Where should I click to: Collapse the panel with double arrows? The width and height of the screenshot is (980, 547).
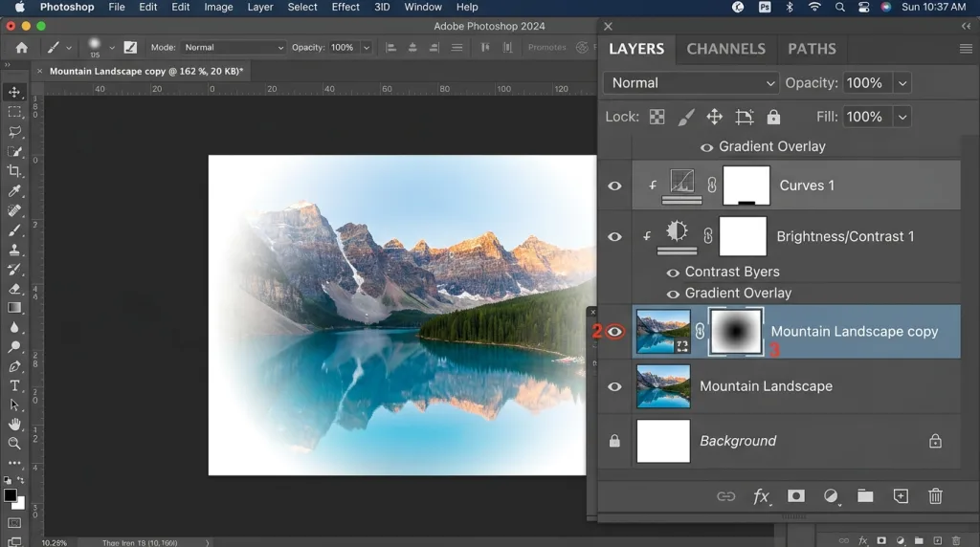click(x=967, y=26)
